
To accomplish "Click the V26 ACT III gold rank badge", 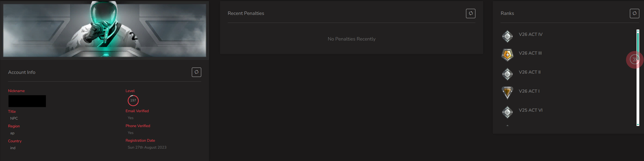I will tap(507, 55).
